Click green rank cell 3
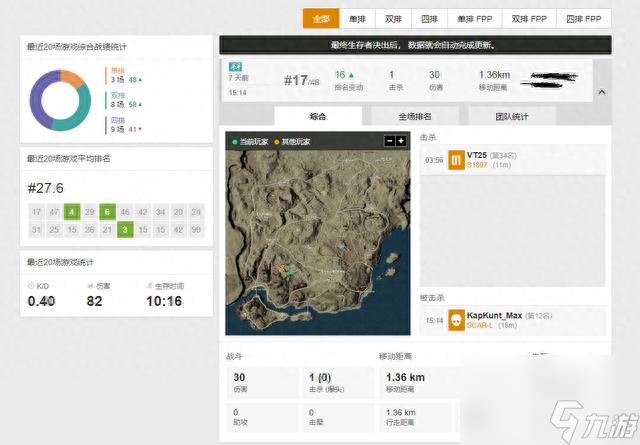Screen dimensions: 640x445 (x=125, y=230)
